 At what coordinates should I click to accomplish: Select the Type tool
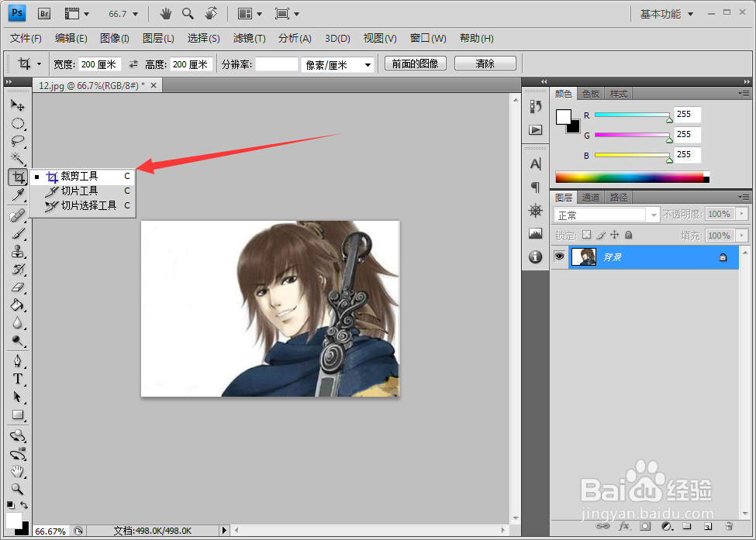point(18,379)
